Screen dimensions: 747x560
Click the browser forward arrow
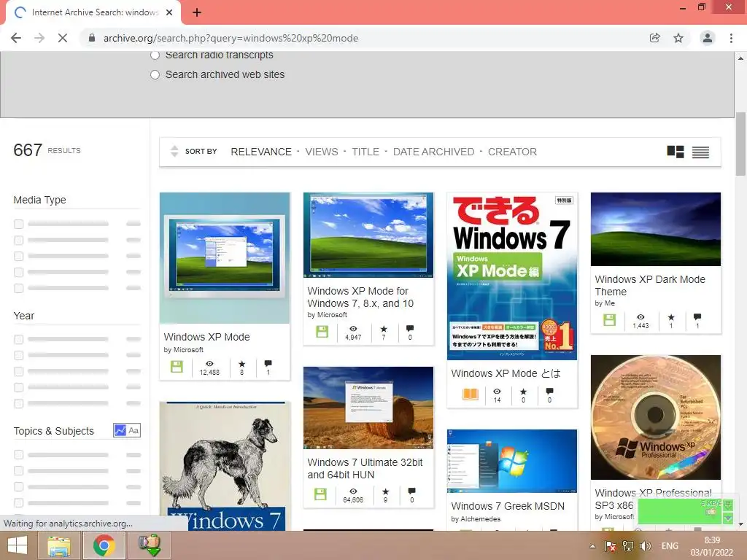pyautogui.click(x=39, y=38)
